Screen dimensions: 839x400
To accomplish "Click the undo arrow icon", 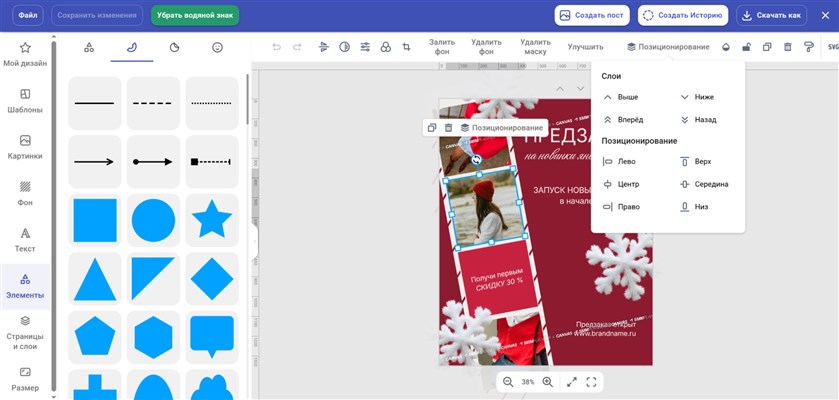I will [x=276, y=47].
